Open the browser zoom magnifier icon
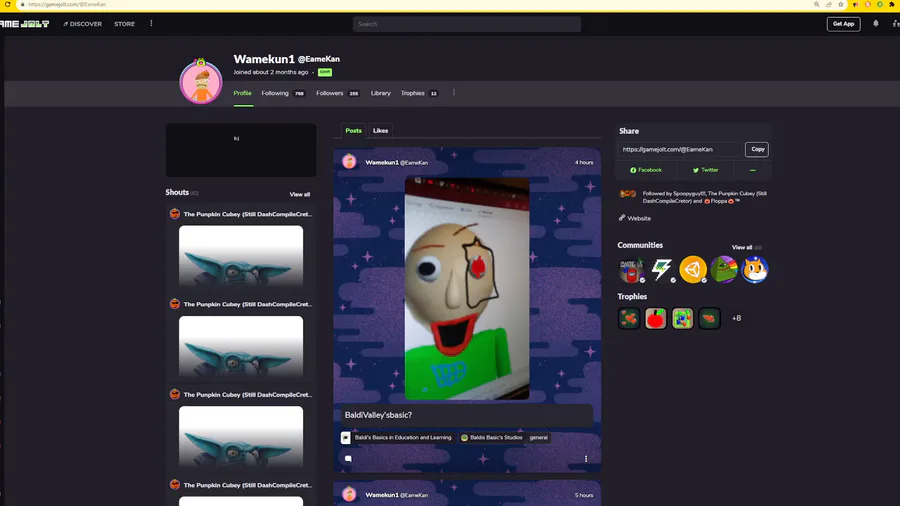900x506 pixels. pos(816,5)
